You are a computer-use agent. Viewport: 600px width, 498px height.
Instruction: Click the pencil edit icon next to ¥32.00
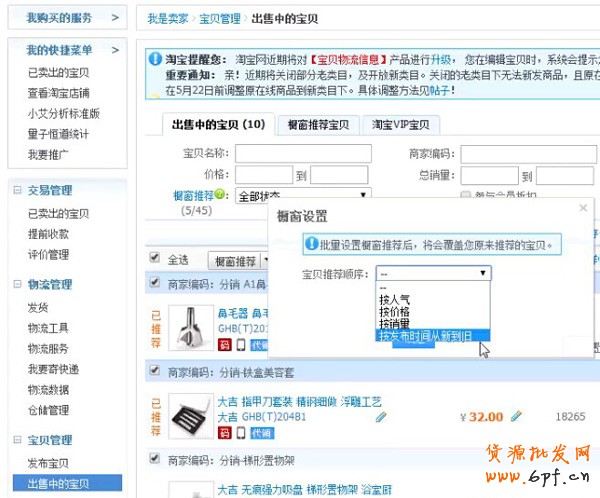point(517,418)
